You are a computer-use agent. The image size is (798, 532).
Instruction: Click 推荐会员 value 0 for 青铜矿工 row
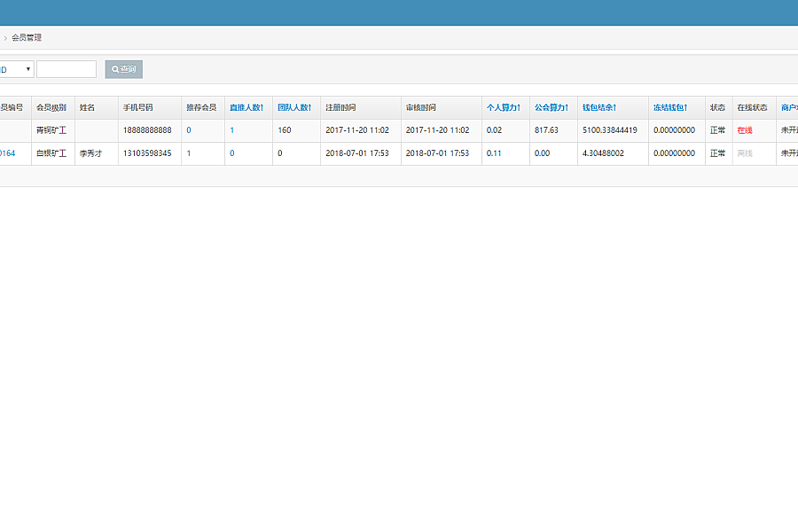[189, 130]
